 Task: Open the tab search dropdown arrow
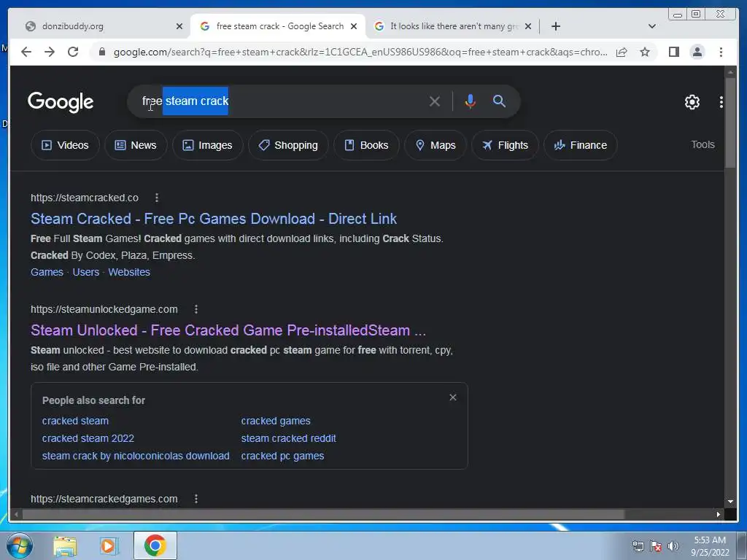point(652,26)
